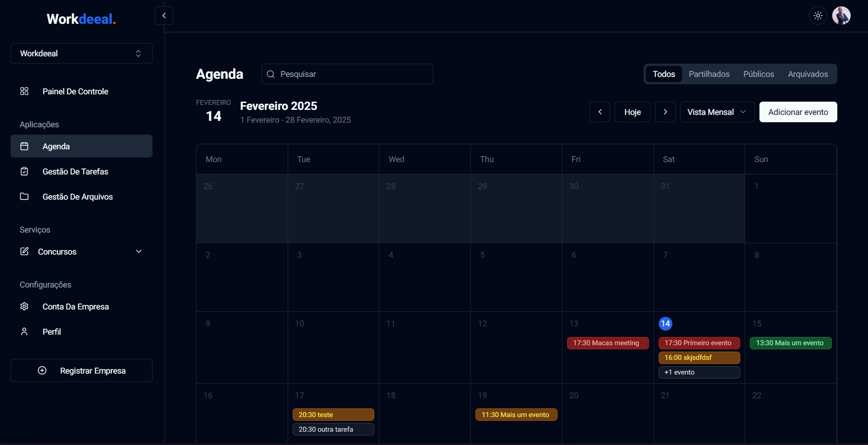868x445 pixels.
Task: Toggle light mode with the sun icon
Action: point(818,16)
